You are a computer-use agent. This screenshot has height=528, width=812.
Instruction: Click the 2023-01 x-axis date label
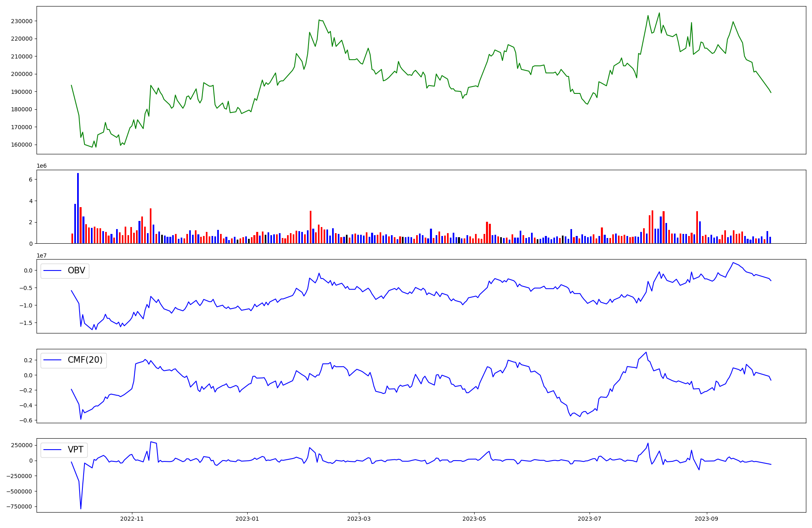pos(247,519)
